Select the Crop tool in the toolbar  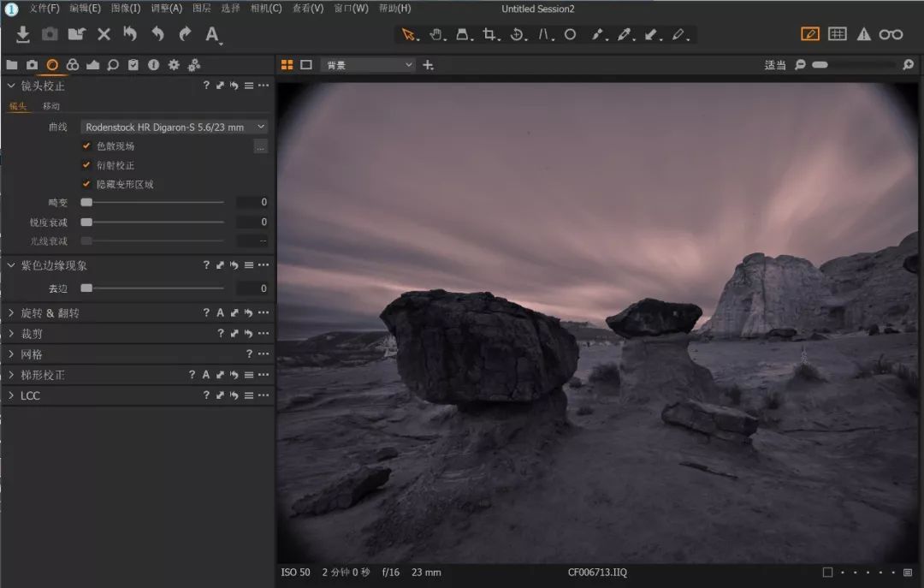[x=490, y=35]
